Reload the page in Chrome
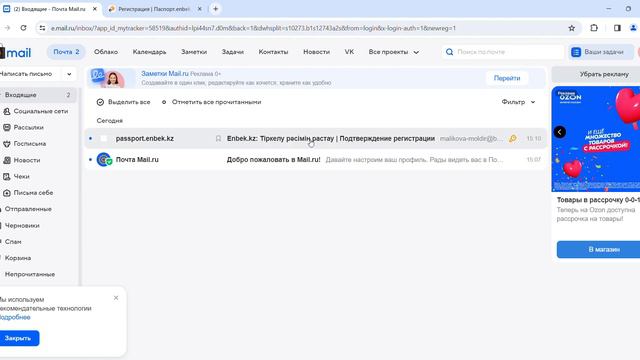Image resolution: width=640 pixels, height=360 pixels. (x=23, y=28)
